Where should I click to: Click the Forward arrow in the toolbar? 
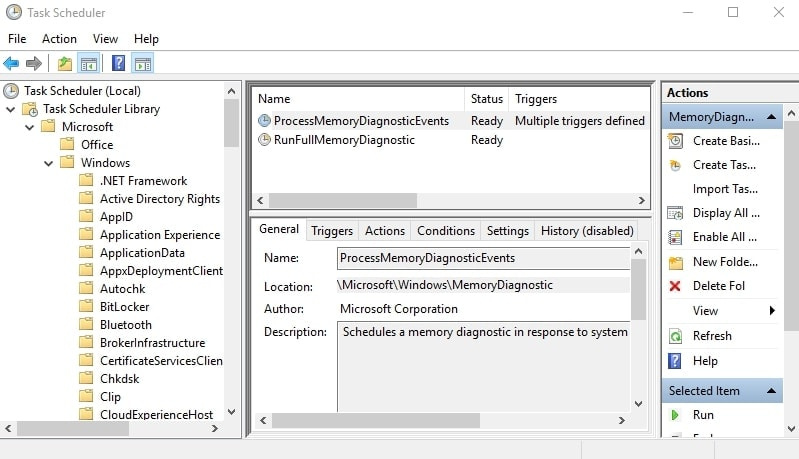coord(34,64)
